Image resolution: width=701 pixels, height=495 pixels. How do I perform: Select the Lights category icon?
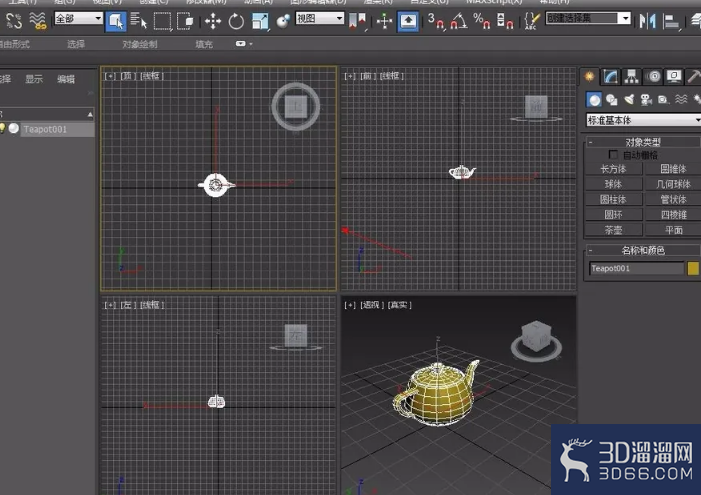(629, 99)
